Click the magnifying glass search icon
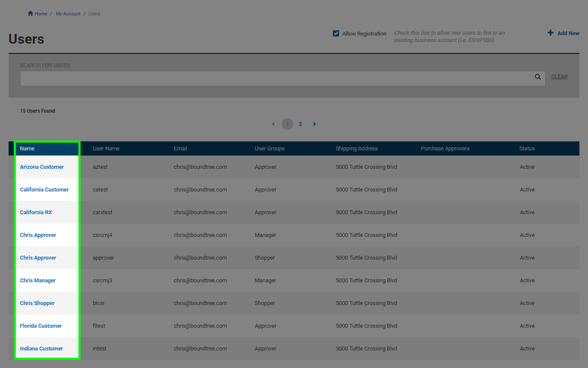Image resolution: width=588 pixels, height=368 pixels. 537,77
